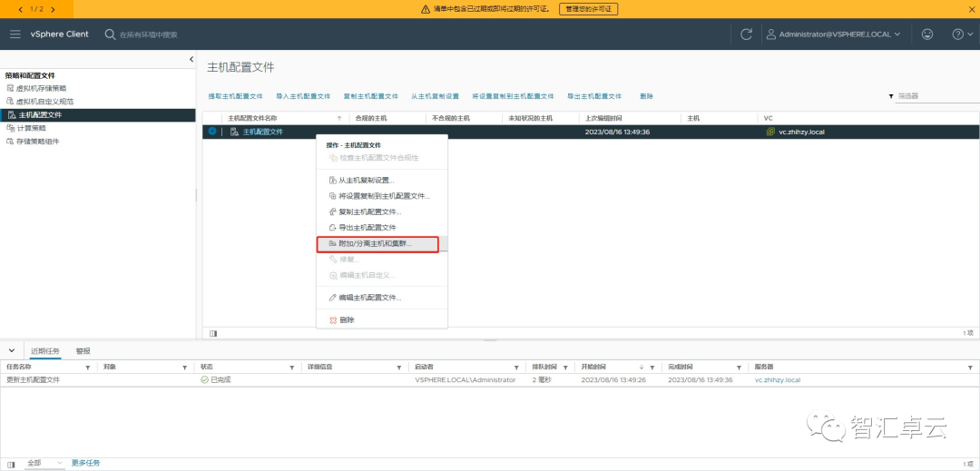Filter the 开始时间 column via funnel icon
The width and height of the screenshot is (980, 471).
coord(652,368)
